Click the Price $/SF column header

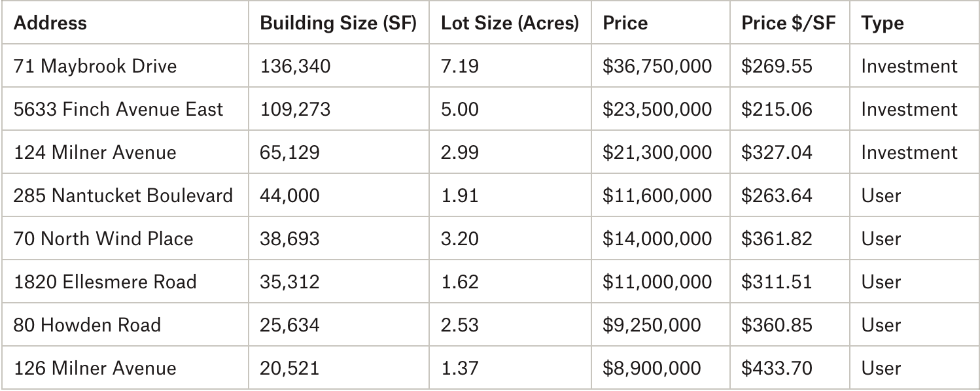[x=788, y=24]
